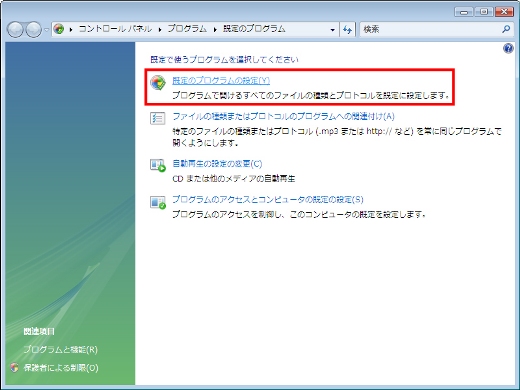520x390 pixels.
Task: Click the shield icon beside 保護者による制限
Action: pos(14,368)
